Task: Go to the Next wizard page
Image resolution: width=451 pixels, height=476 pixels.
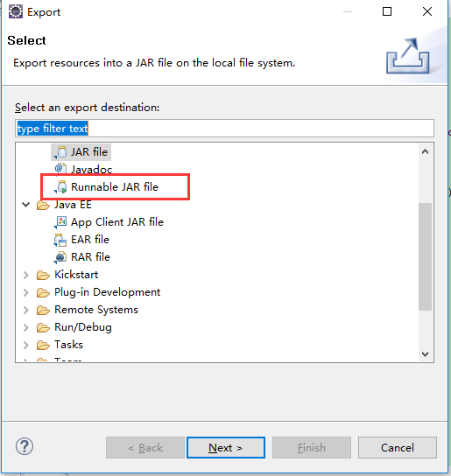Action: (x=226, y=447)
